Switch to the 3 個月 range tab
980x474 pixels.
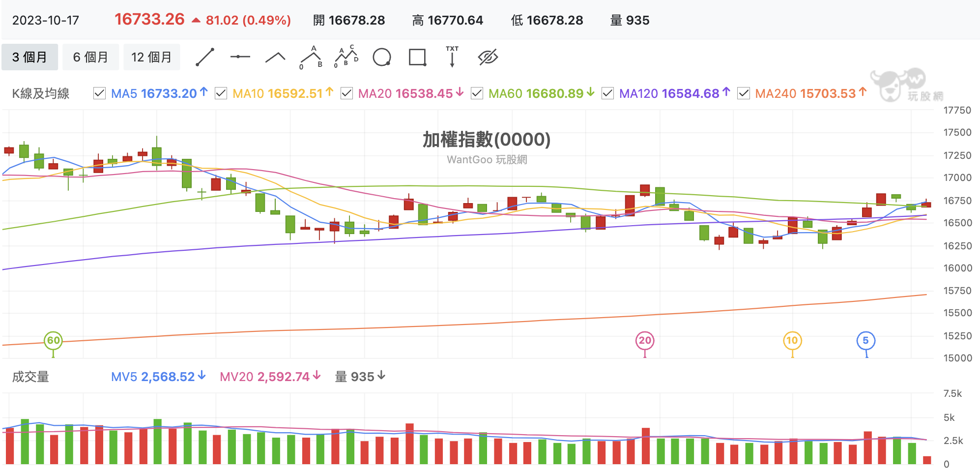coord(29,57)
